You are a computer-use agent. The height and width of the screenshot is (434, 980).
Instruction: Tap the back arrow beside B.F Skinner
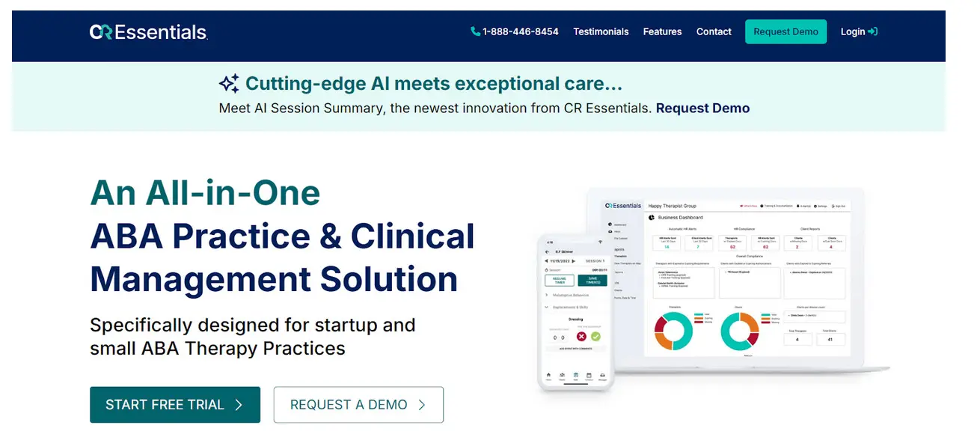pos(547,251)
